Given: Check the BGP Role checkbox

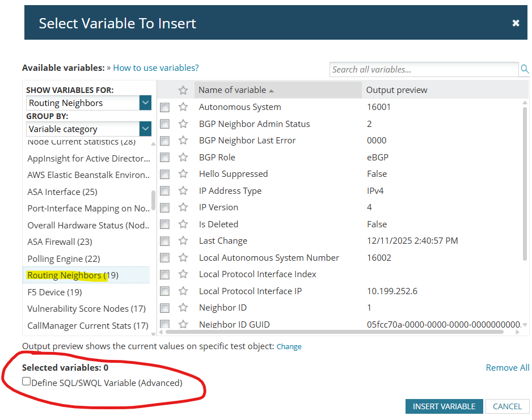Looking at the screenshot, I should [165, 158].
